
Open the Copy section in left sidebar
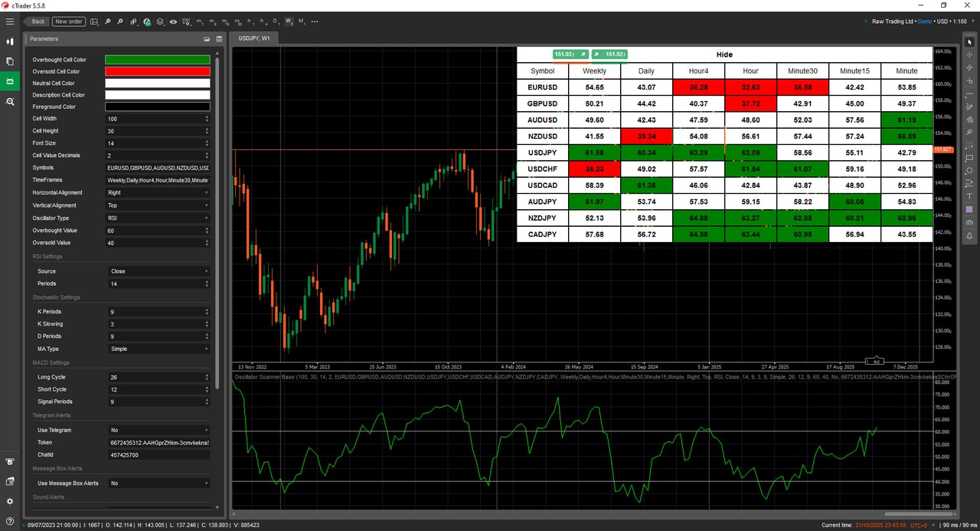[x=10, y=61]
